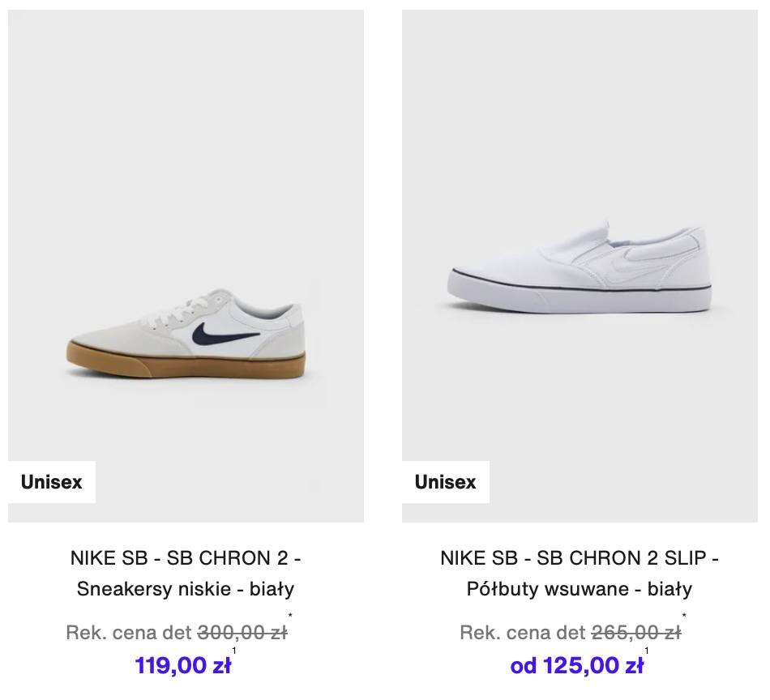Click 'Rek. cena det' label under SB Chron 2
The image size is (770, 700).
point(129,632)
